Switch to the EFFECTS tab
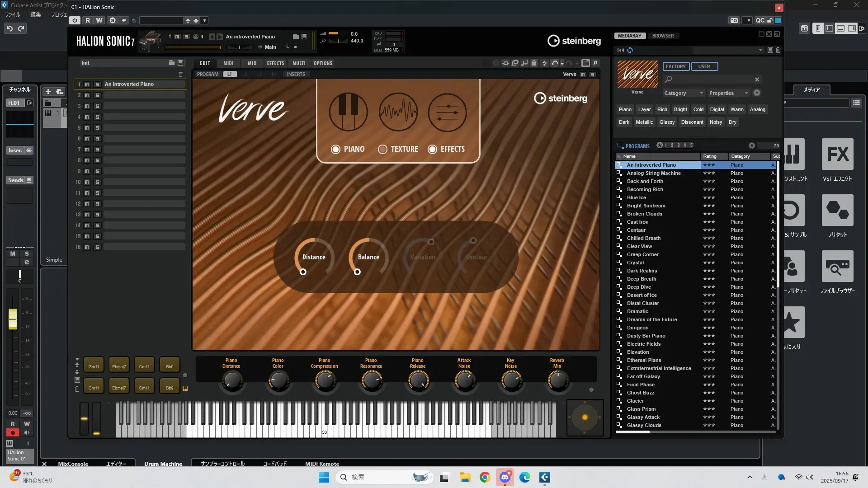 275,63
